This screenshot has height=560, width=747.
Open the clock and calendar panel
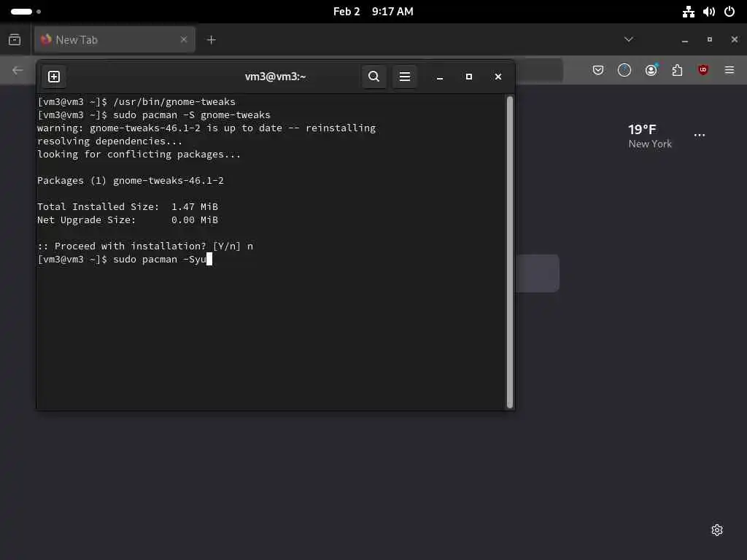[x=373, y=12]
